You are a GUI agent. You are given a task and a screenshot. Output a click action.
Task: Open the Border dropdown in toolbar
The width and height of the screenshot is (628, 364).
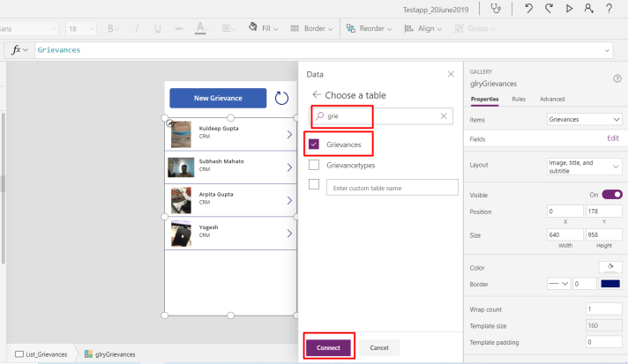(319, 28)
